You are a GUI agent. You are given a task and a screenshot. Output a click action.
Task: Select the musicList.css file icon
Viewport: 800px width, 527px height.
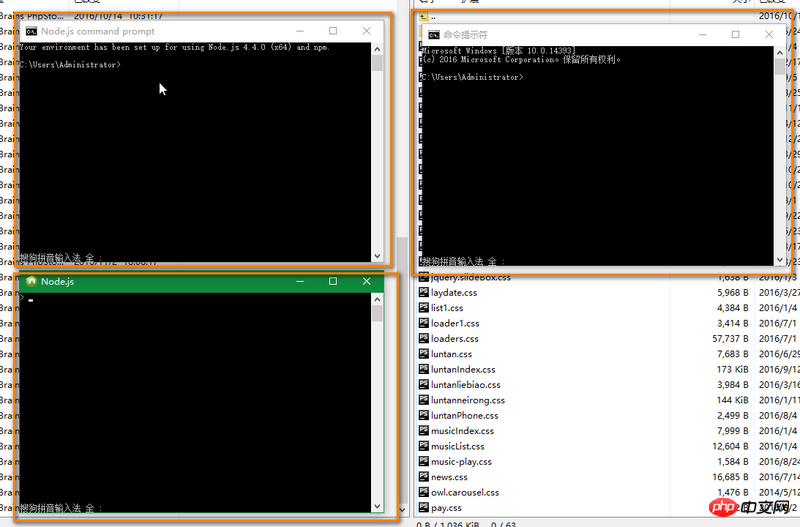point(423,446)
